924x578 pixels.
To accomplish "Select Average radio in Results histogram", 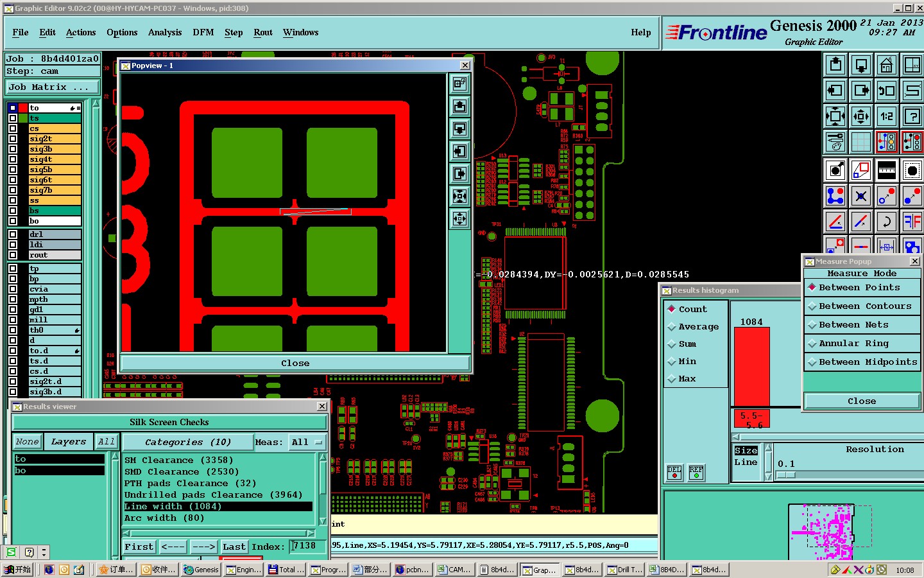I will [x=693, y=326].
